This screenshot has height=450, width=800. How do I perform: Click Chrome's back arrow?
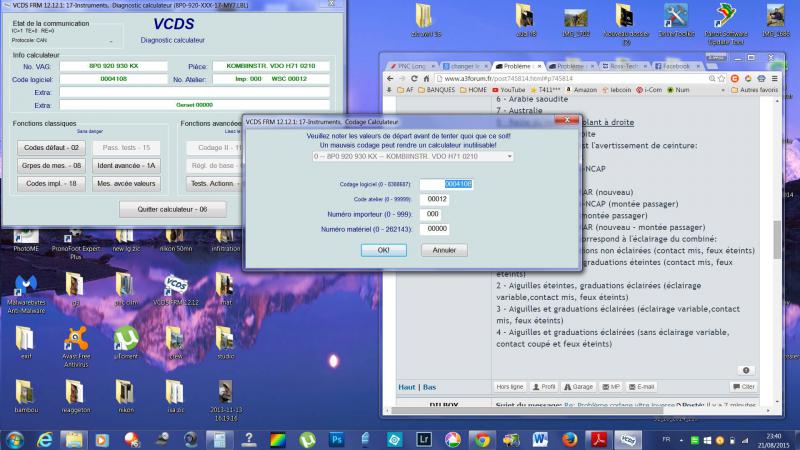[390, 79]
